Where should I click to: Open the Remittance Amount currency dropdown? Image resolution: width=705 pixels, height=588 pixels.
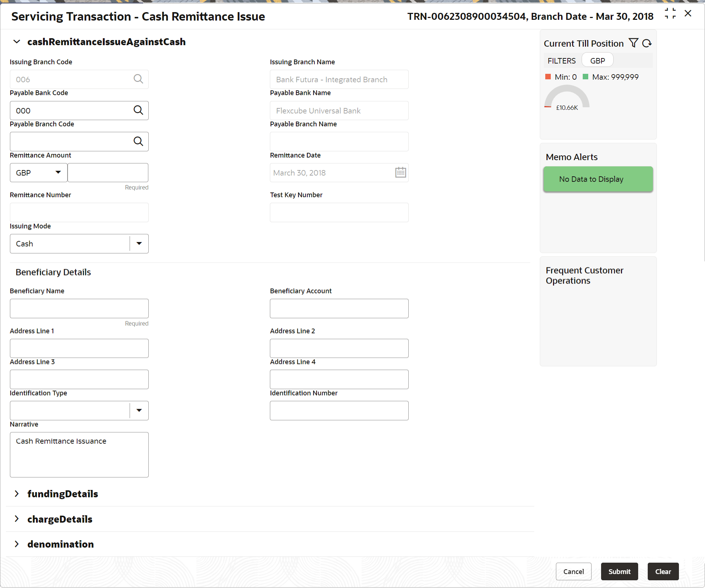coord(58,172)
